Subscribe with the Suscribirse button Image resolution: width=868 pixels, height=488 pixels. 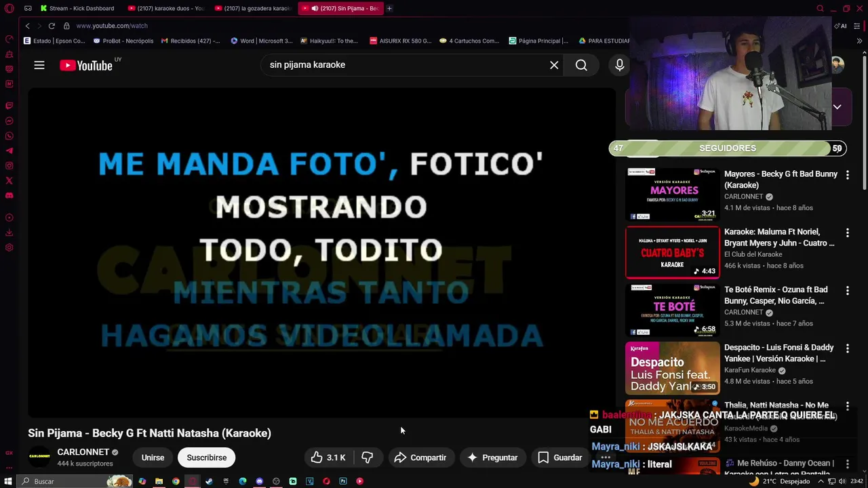point(207,457)
